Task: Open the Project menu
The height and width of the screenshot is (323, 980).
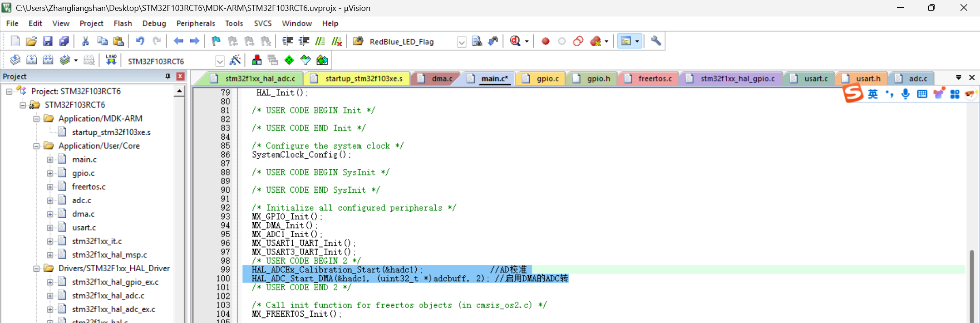Action: tap(91, 23)
